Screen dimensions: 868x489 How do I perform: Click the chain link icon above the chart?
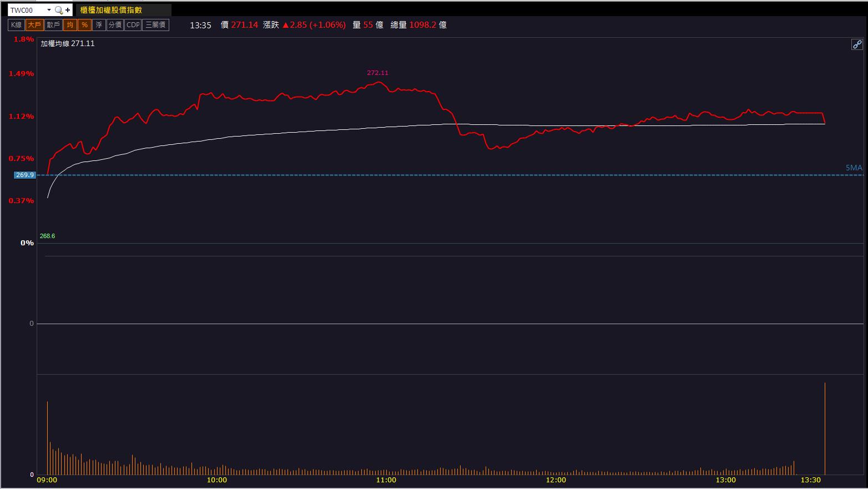pyautogui.click(x=856, y=44)
